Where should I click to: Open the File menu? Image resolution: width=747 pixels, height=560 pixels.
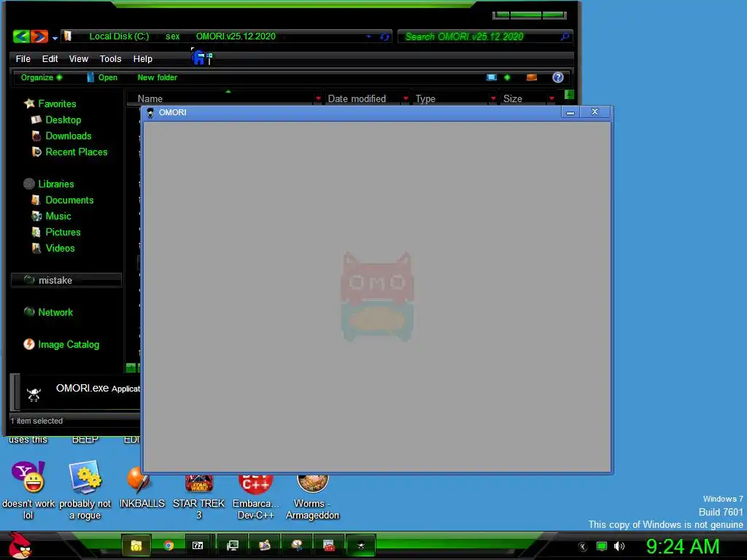[23, 58]
